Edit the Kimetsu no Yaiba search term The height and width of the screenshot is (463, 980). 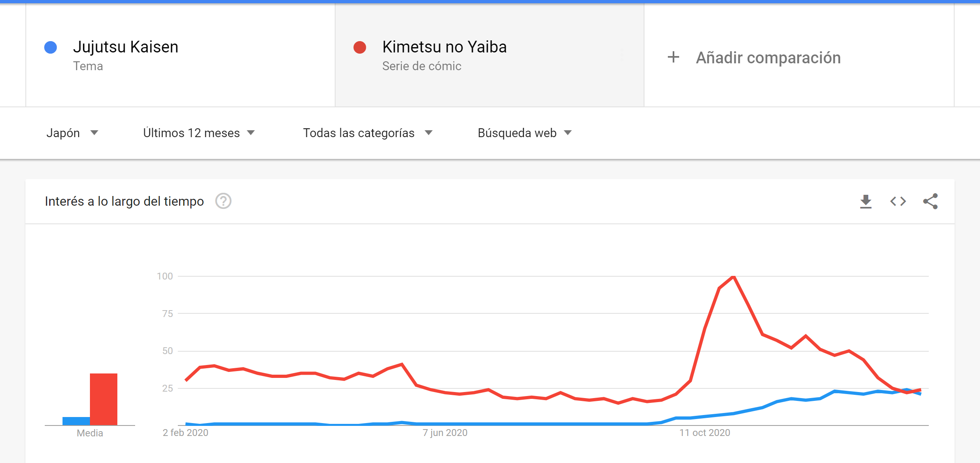(444, 47)
